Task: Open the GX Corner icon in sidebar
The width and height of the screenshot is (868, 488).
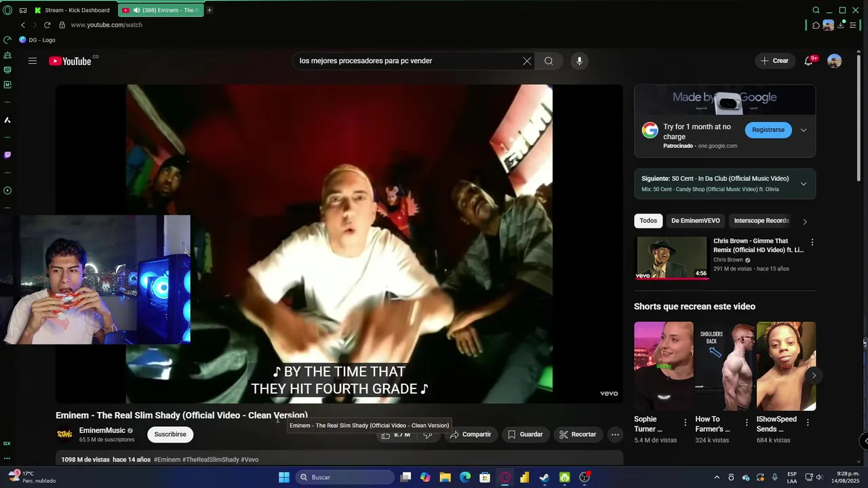Action: coord(7,443)
